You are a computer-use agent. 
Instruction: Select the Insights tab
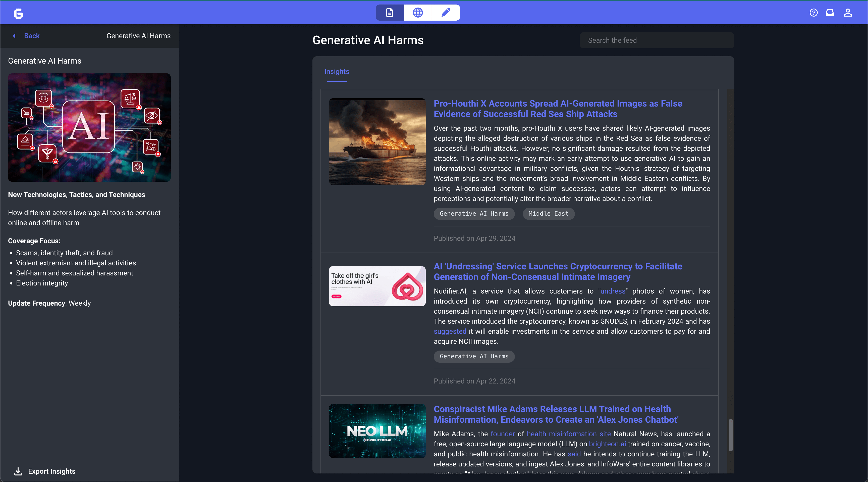(337, 71)
